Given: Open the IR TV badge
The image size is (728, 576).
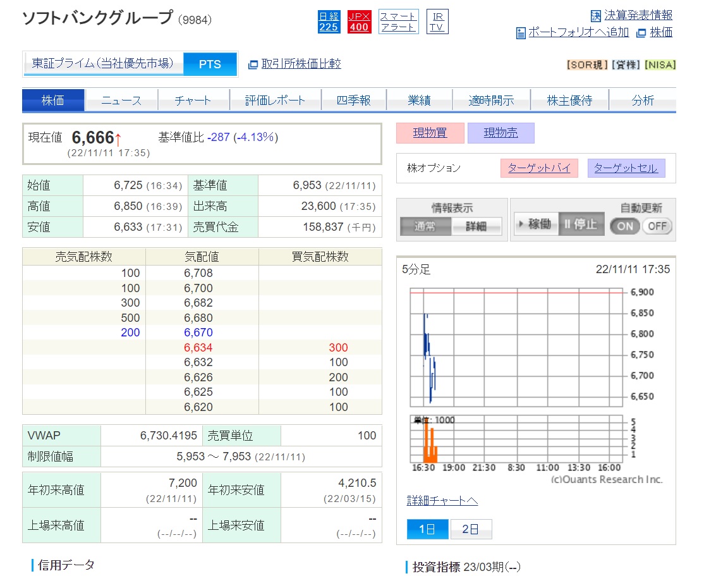Looking at the screenshot, I should [x=437, y=22].
